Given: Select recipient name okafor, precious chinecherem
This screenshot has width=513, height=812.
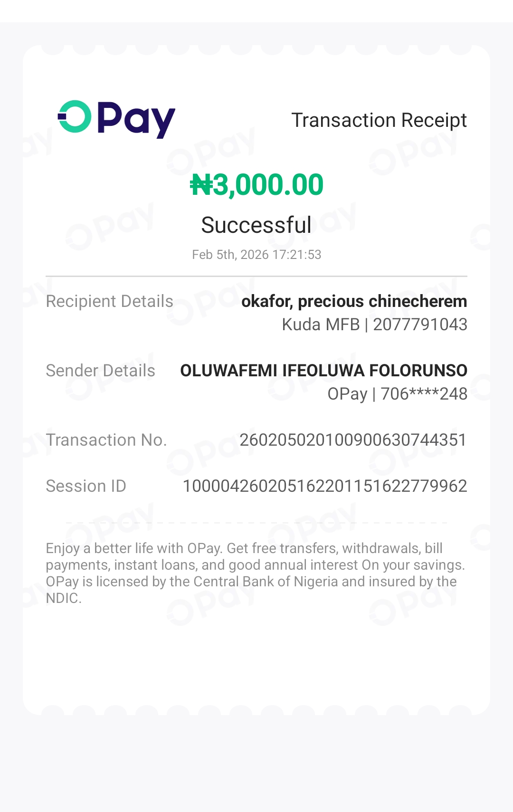Looking at the screenshot, I should point(354,301).
